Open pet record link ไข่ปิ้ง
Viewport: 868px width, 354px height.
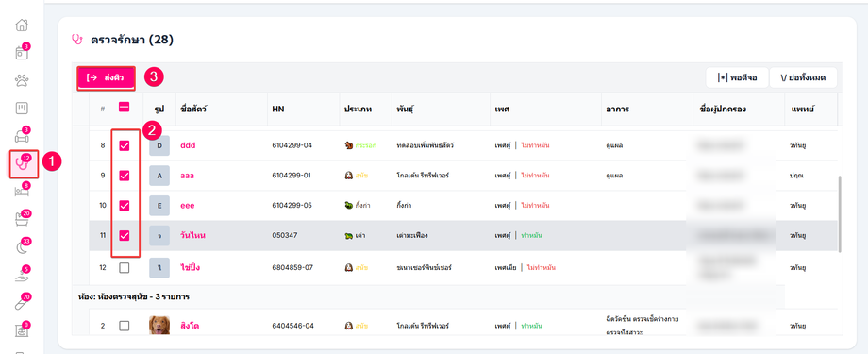tap(190, 267)
